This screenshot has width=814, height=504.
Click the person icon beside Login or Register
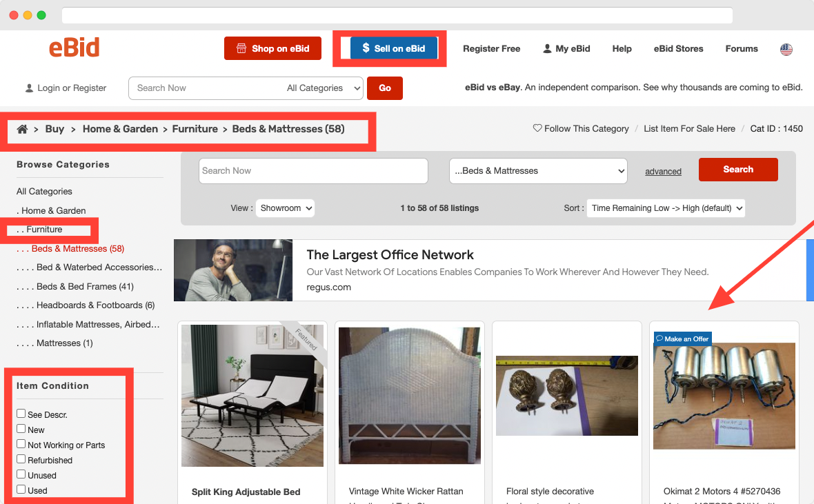[x=29, y=88]
